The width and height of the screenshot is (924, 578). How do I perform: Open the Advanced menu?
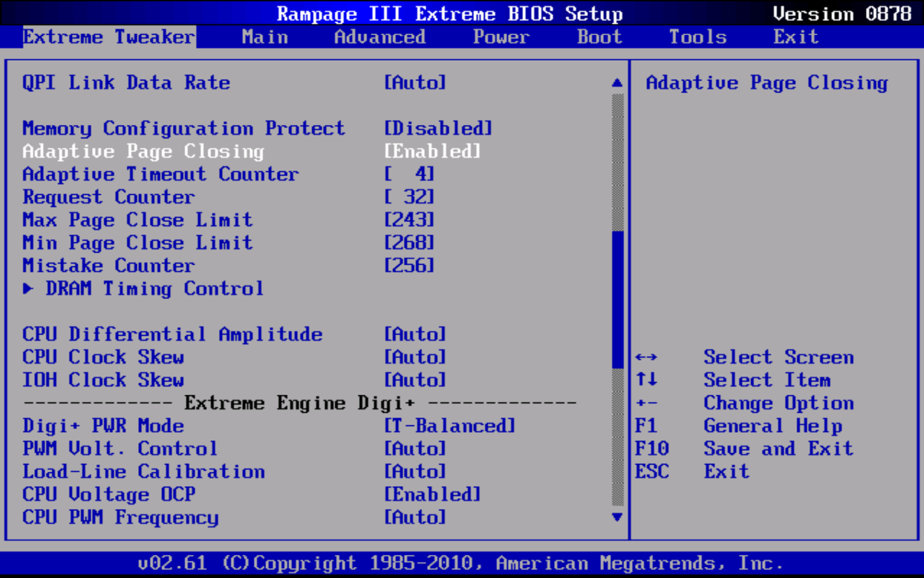click(x=381, y=36)
